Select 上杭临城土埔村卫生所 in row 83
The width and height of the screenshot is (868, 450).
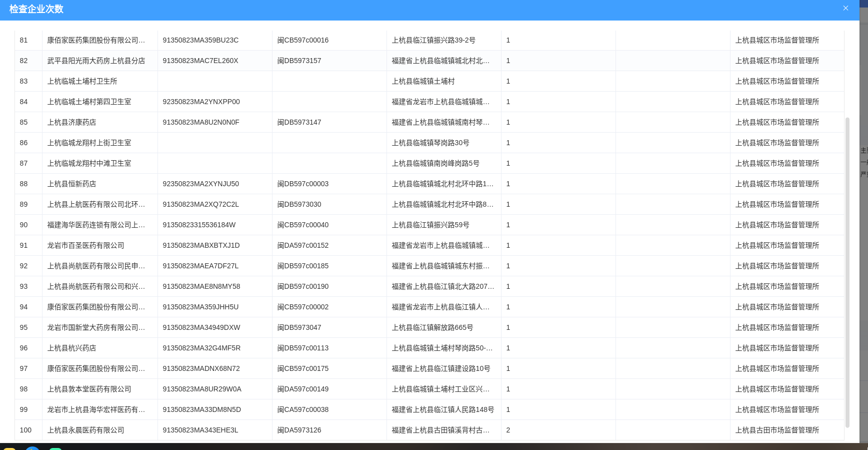tap(82, 81)
